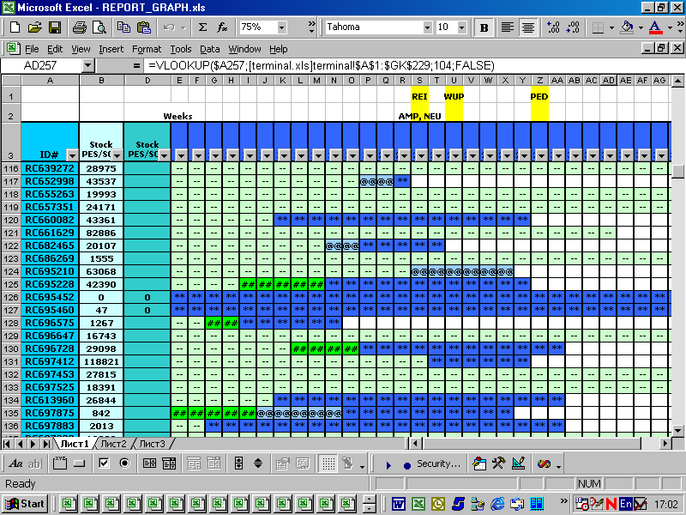Click the Paste Function fx icon
The height and width of the screenshot is (515, 686).
click(222, 28)
